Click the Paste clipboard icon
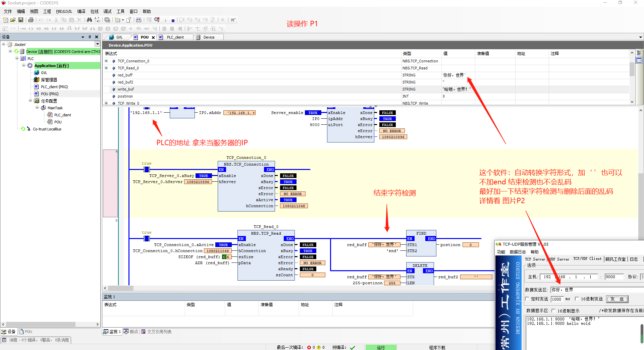The height and width of the screenshot is (350, 644). pos(71,20)
